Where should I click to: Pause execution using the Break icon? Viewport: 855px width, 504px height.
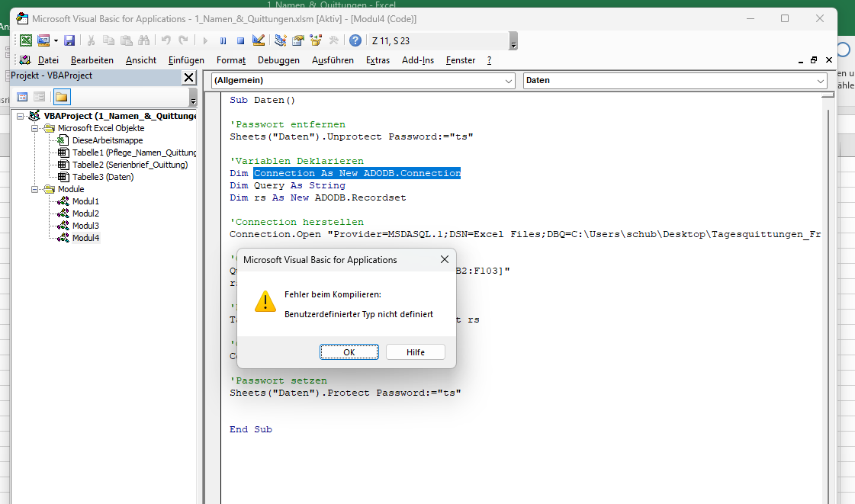(223, 40)
